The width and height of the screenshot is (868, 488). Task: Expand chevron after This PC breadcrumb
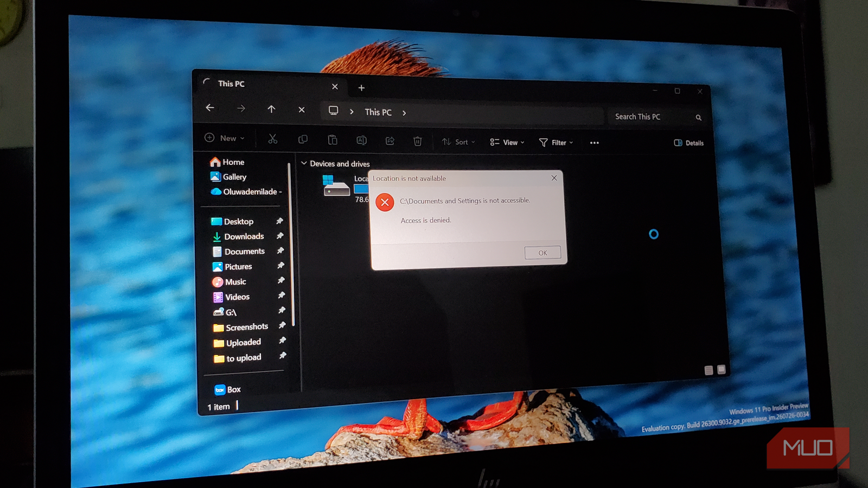click(x=404, y=113)
